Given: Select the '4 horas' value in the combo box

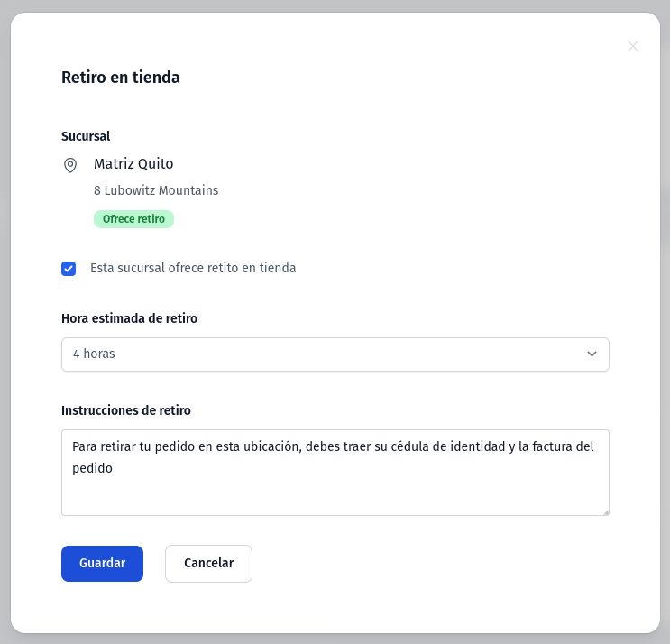Looking at the screenshot, I should 94,354.
